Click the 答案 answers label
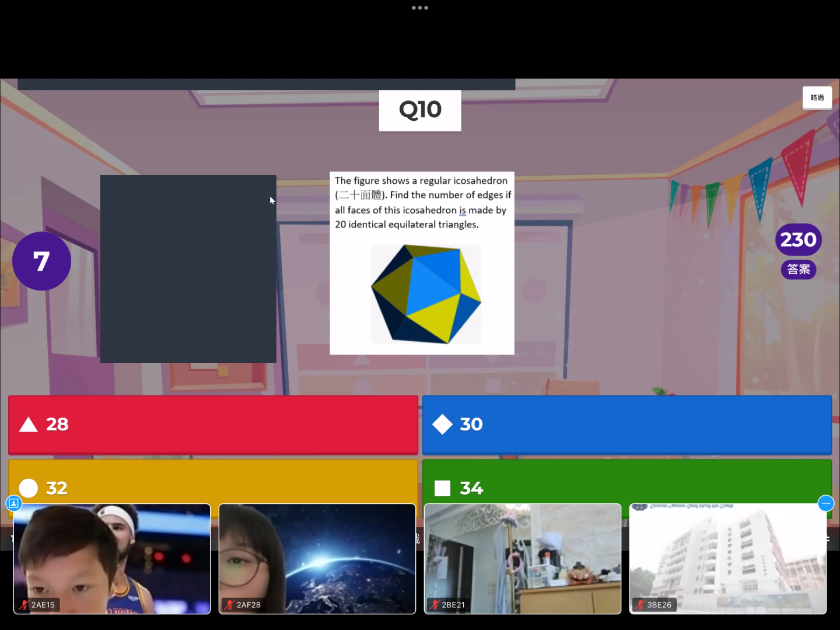 (x=799, y=269)
